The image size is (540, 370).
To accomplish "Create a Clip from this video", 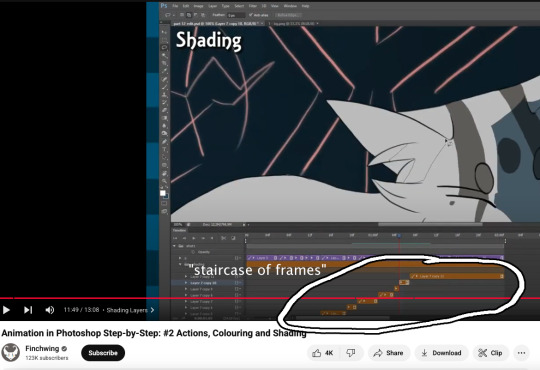I will pos(490,353).
